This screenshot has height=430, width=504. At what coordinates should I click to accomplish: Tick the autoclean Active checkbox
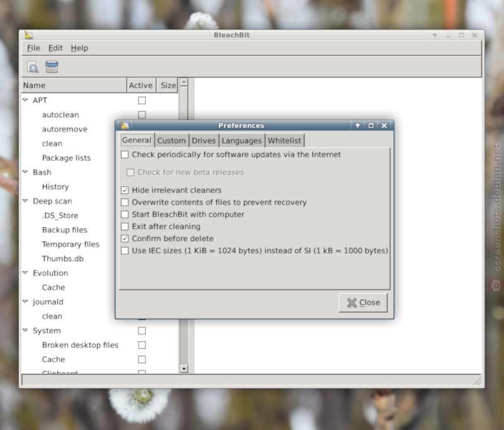point(142,115)
